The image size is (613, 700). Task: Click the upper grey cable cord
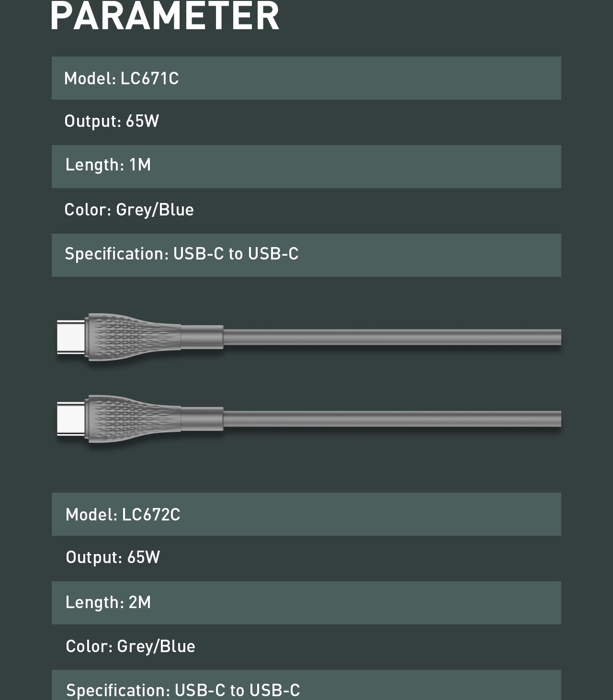click(x=392, y=337)
